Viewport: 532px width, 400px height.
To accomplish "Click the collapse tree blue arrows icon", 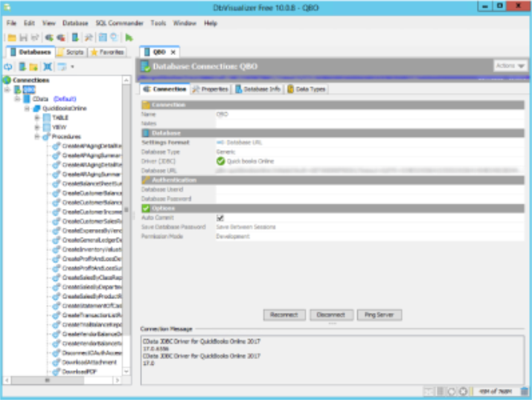I will point(48,67).
